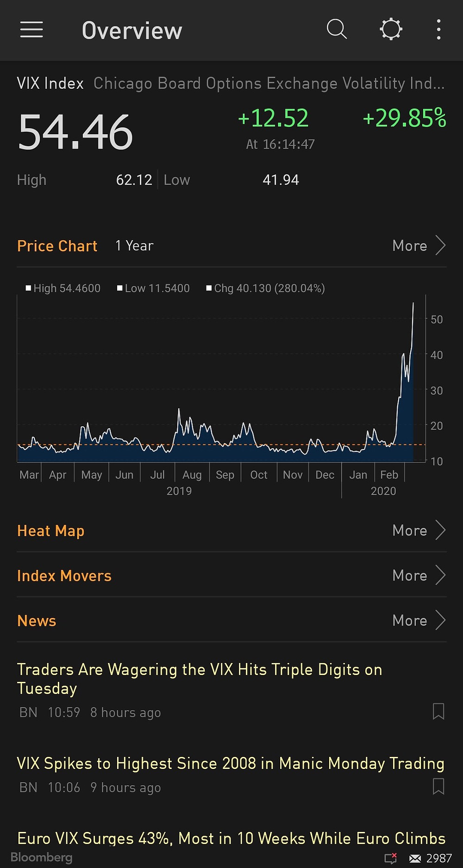The image size is (463, 868).
Task: Read Euro VIX Surges 43% story
Action: pyautogui.click(x=231, y=838)
